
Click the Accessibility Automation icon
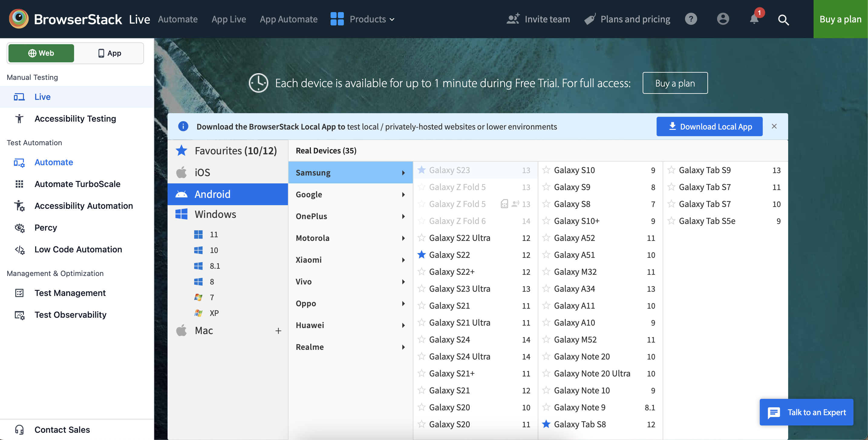click(x=20, y=206)
